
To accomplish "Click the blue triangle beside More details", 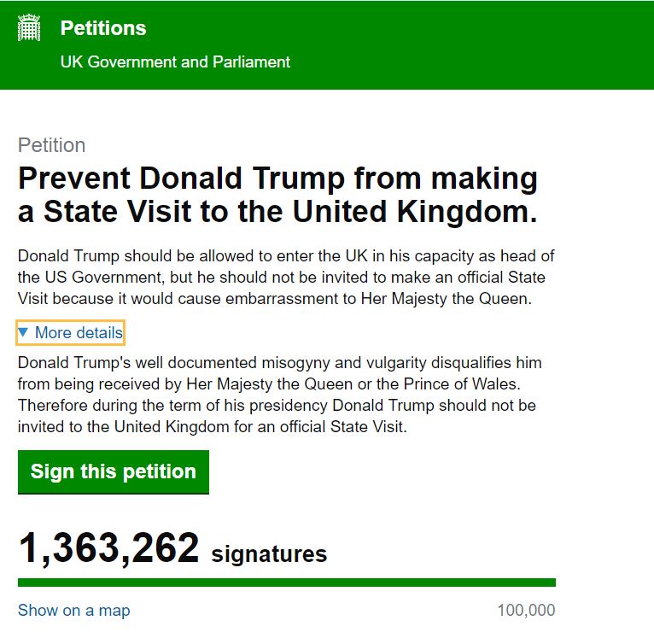I will [24, 332].
